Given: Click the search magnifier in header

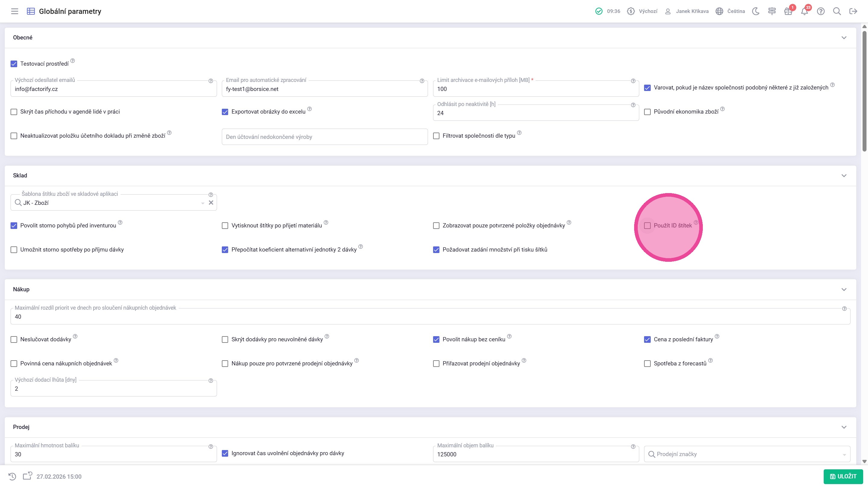Looking at the screenshot, I should coord(837,11).
